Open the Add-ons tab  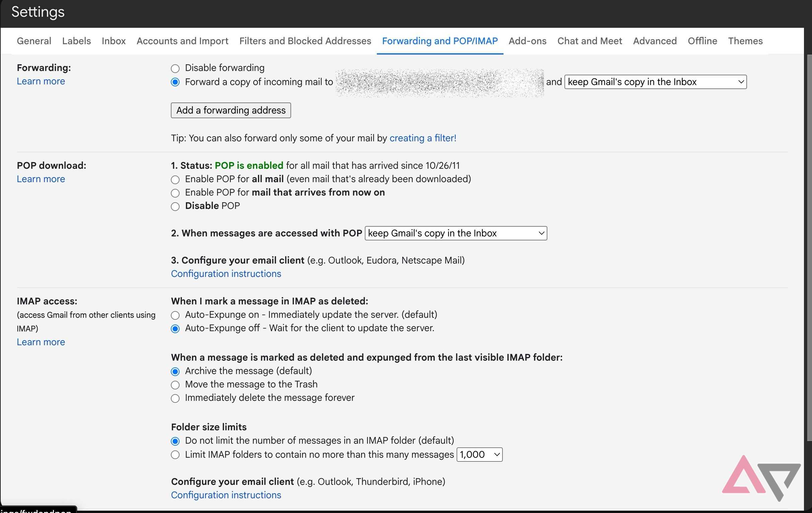click(527, 41)
